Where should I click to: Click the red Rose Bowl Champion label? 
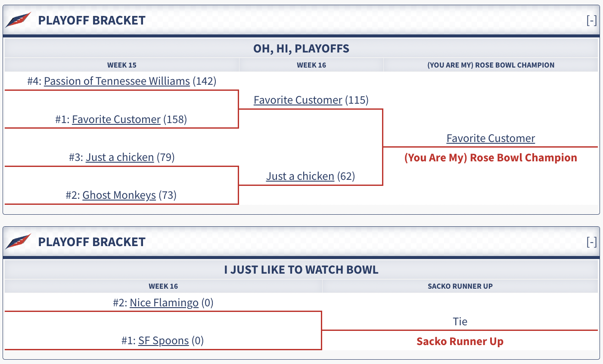point(491,157)
